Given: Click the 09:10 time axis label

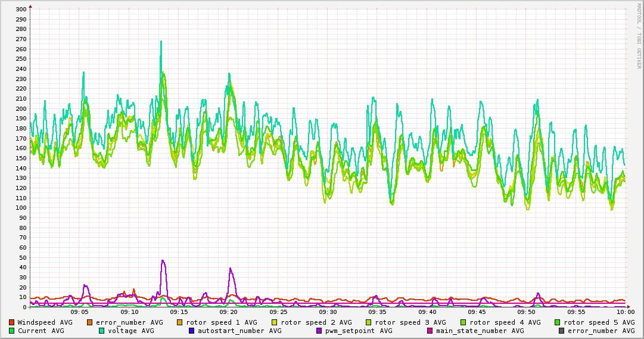Looking at the screenshot, I should 129,312.
